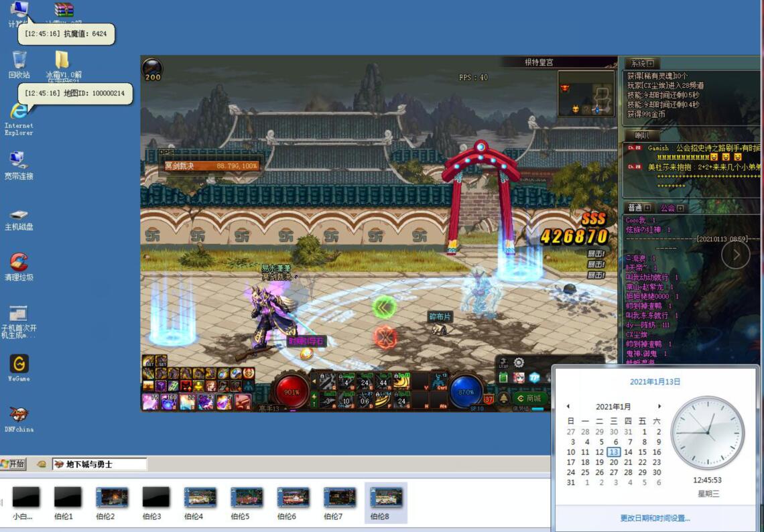Screen dimensions: 764x532
Task: Click the bell notification icon beside 商城
Action: point(503,398)
